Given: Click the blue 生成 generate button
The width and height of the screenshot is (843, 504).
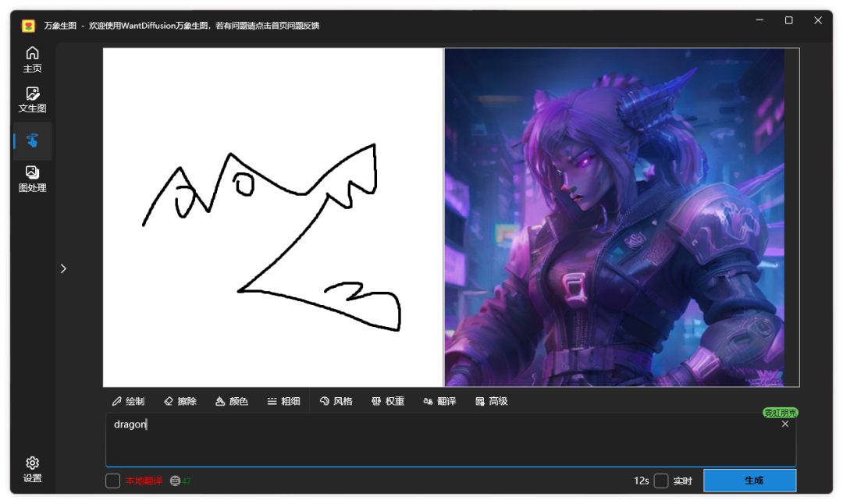Looking at the screenshot, I should (x=750, y=481).
